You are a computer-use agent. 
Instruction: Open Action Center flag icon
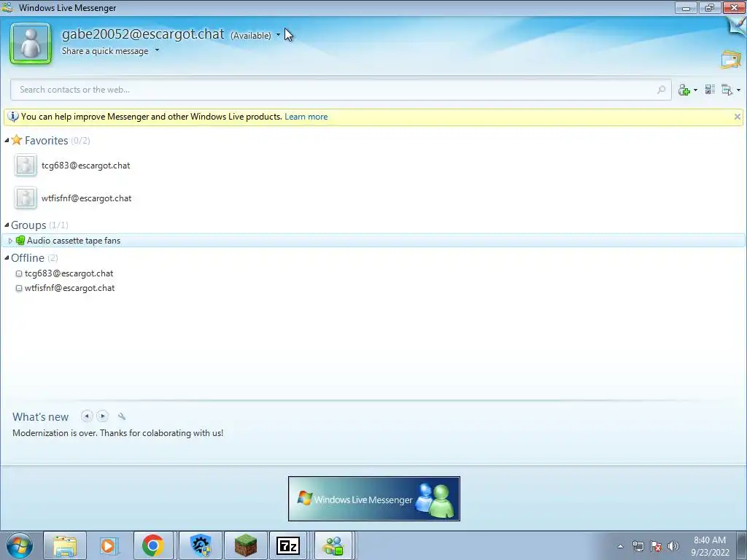coord(656,546)
